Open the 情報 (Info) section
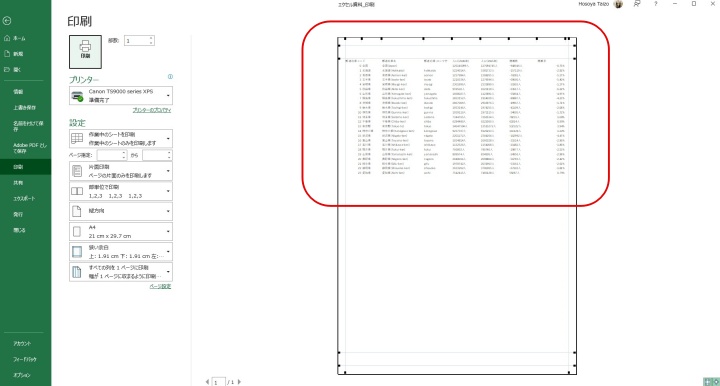 click(26, 92)
